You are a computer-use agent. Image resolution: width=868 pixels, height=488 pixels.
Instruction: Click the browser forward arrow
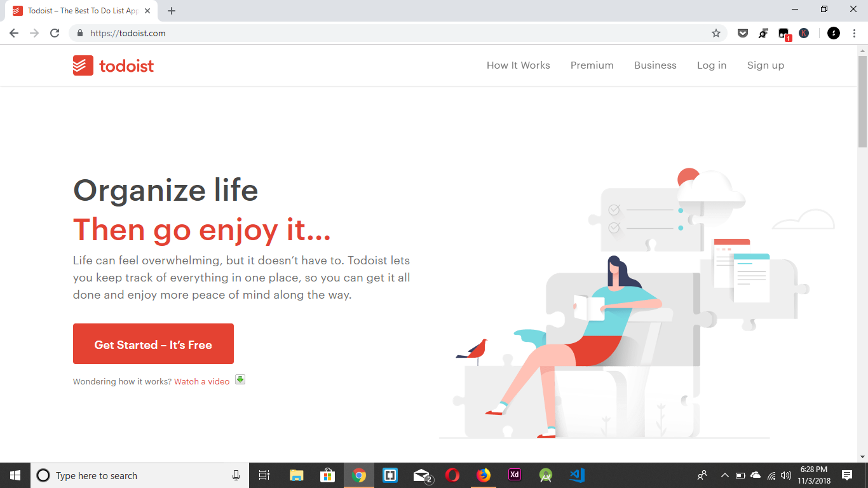point(34,33)
